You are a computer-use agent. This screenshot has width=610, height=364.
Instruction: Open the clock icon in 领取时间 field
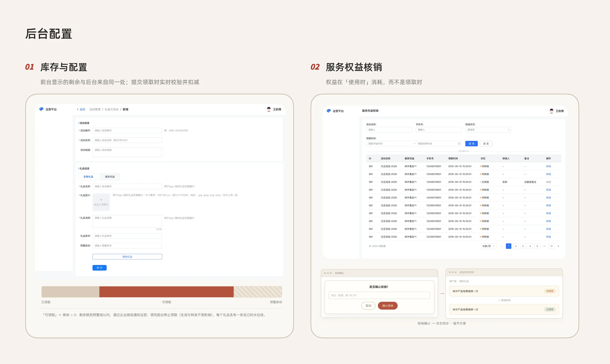pos(459,144)
